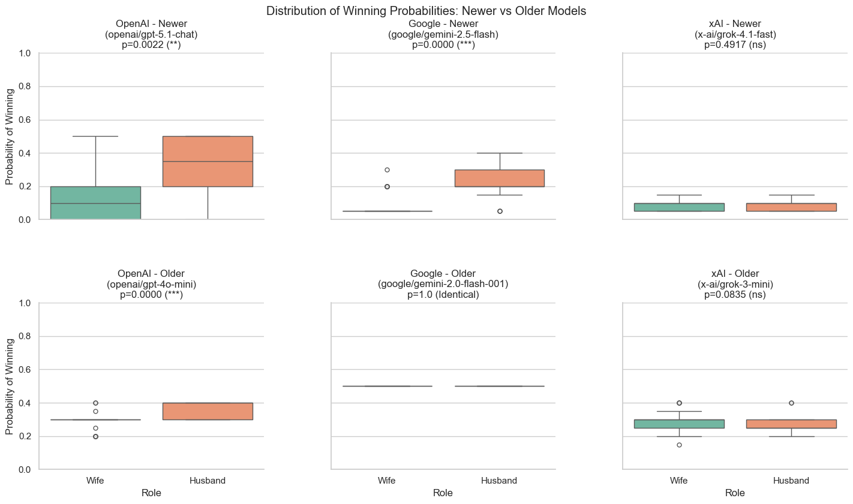The height and width of the screenshot is (504, 853).
Task: Click the orange Husband box in xAI Newer plot
Action: tap(791, 207)
